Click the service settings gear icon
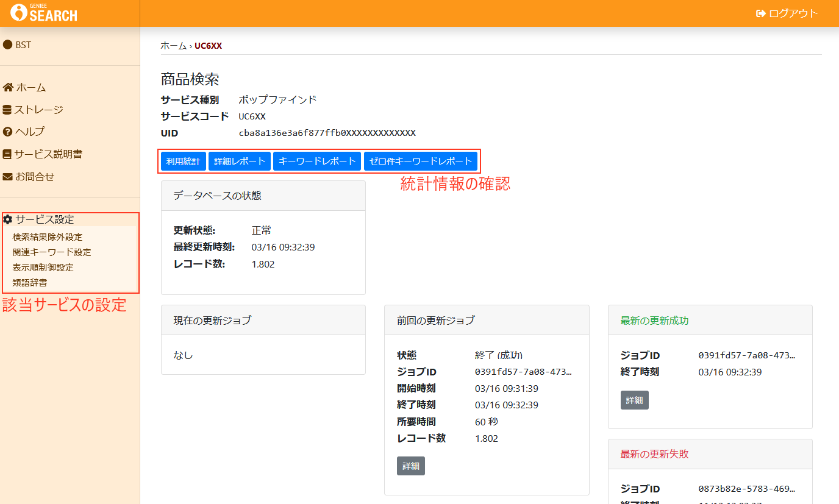 point(8,219)
